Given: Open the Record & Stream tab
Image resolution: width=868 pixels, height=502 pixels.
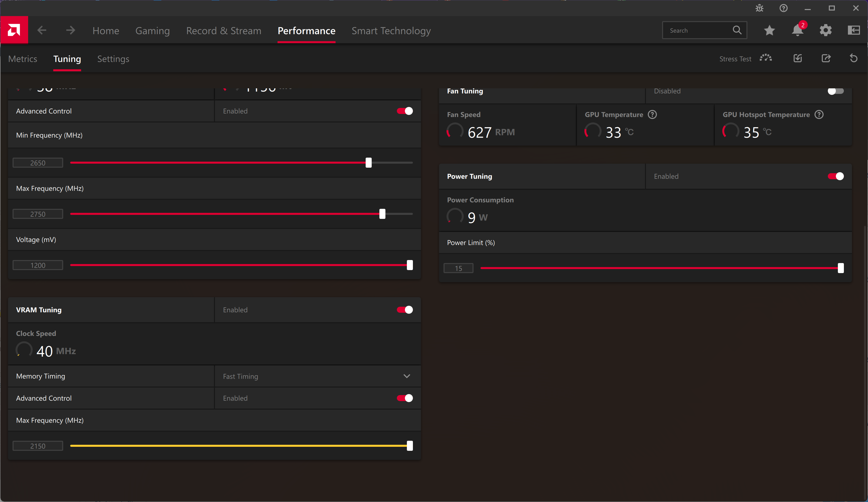Looking at the screenshot, I should coord(224,31).
